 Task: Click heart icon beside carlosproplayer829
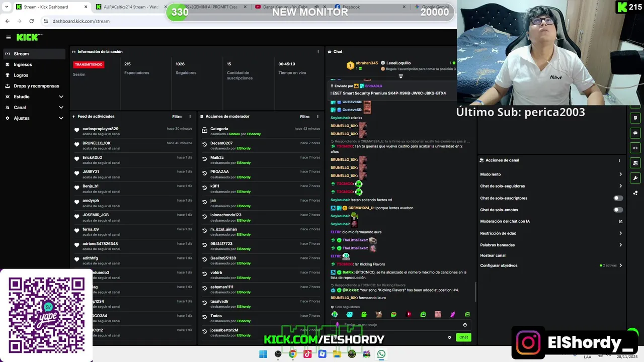(77, 130)
